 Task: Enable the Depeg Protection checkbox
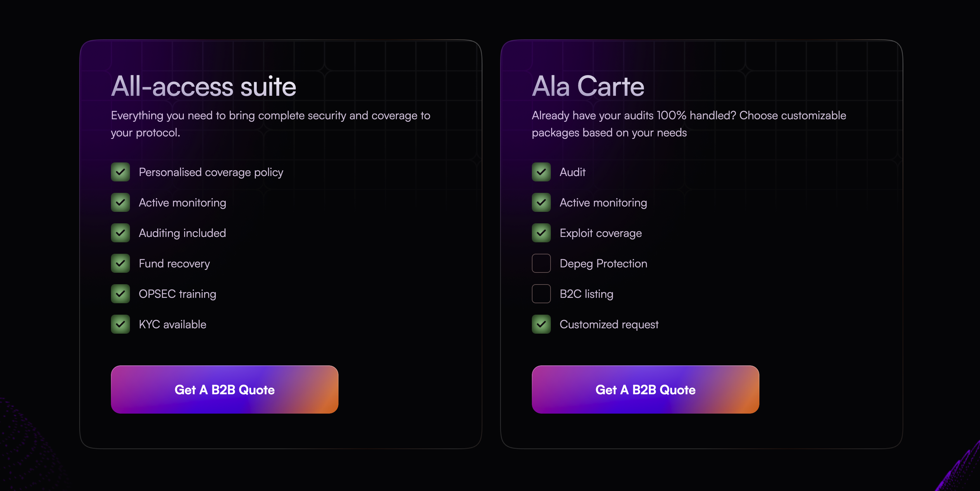pos(541,263)
